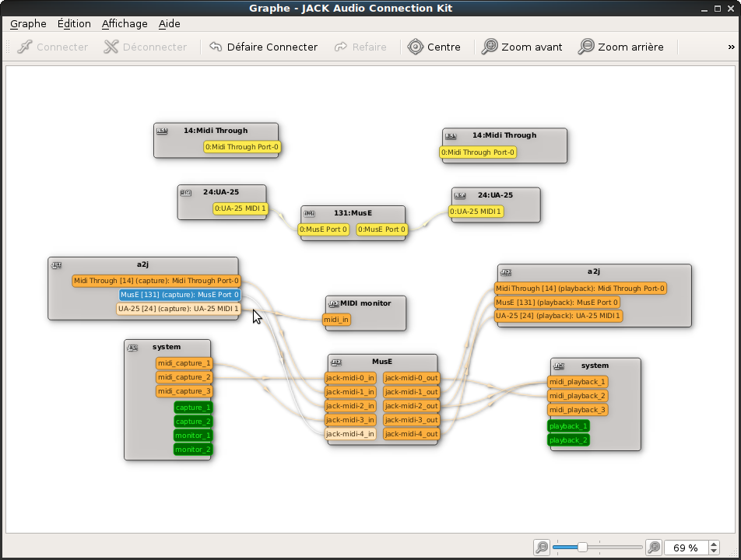Image resolution: width=741 pixels, height=560 pixels.
Task: Select UA-25 [24] (playback) port
Action: pyautogui.click(x=558, y=316)
